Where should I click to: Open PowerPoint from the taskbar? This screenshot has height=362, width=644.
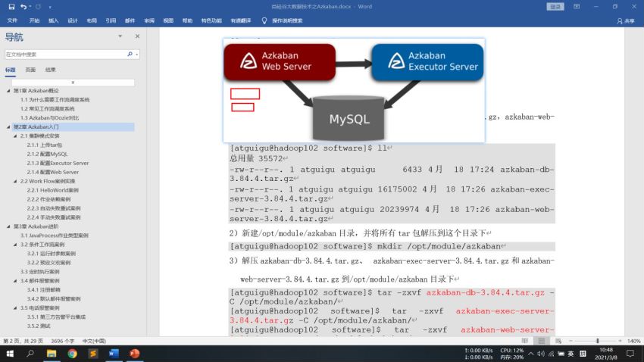[x=135, y=354]
